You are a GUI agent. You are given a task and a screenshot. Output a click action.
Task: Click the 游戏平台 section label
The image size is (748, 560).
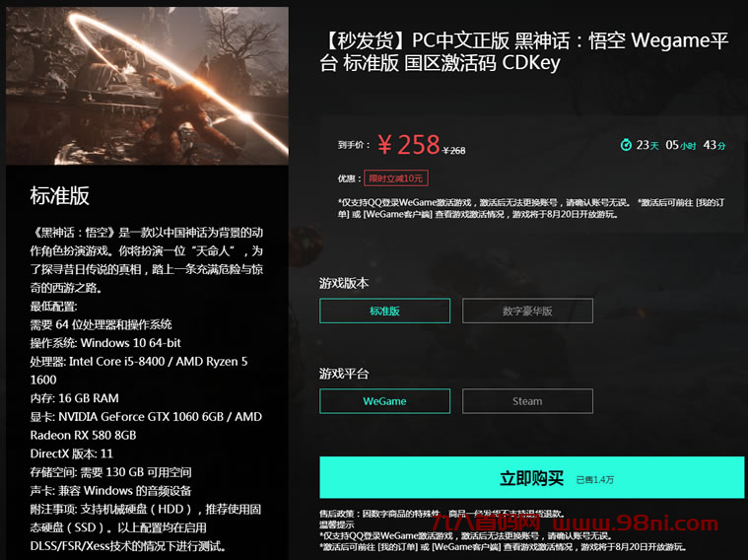click(344, 374)
